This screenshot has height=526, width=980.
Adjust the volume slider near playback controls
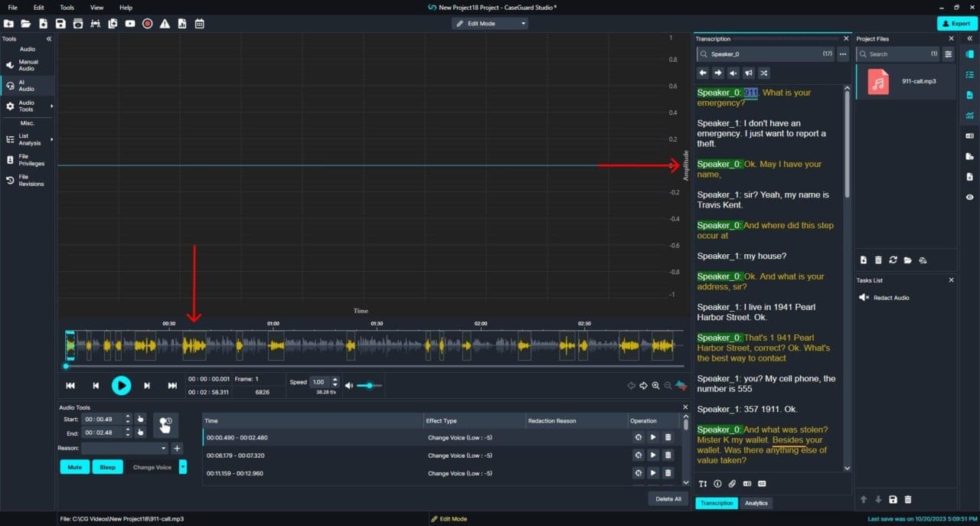(x=370, y=385)
